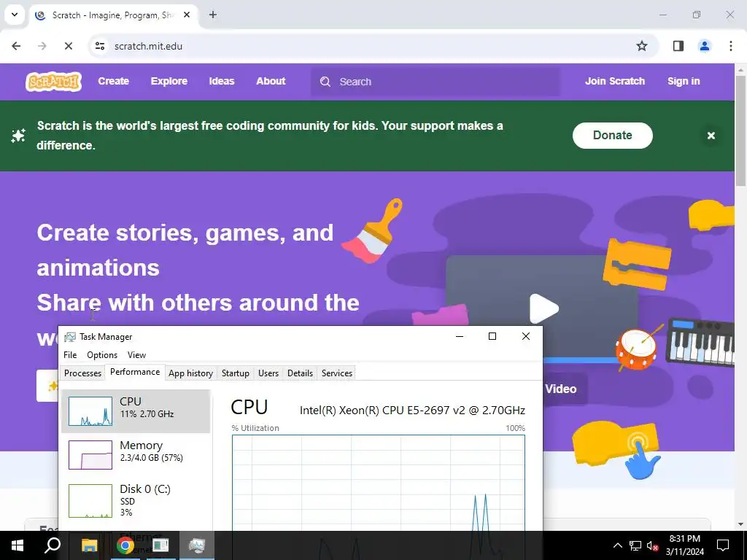Viewport: 747px width, 560px height.
Task: Switch to App history tab
Action: [x=190, y=373]
